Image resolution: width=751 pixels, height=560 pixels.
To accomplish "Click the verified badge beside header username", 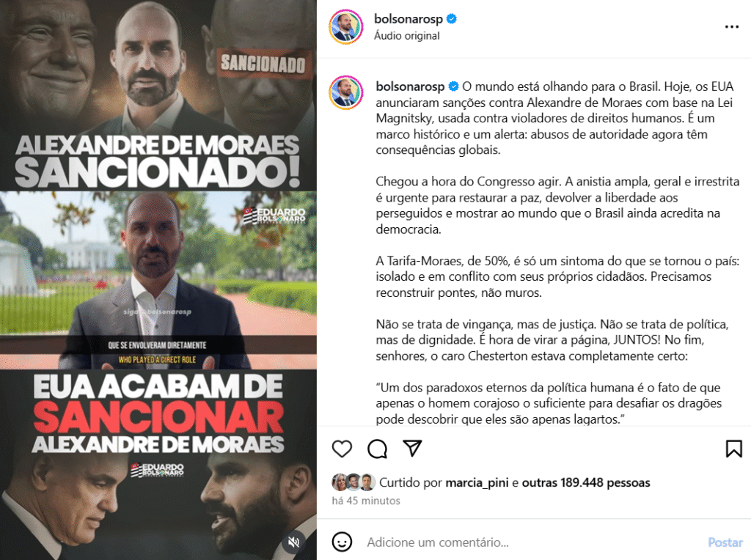I will (452, 19).
